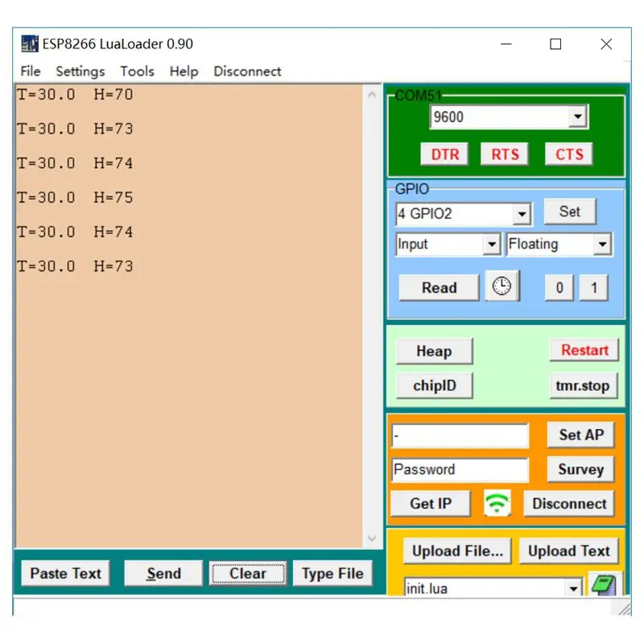Click the GPIO Read button
The width and height of the screenshot is (644, 644).
pyautogui.click(x=439, y=287)
